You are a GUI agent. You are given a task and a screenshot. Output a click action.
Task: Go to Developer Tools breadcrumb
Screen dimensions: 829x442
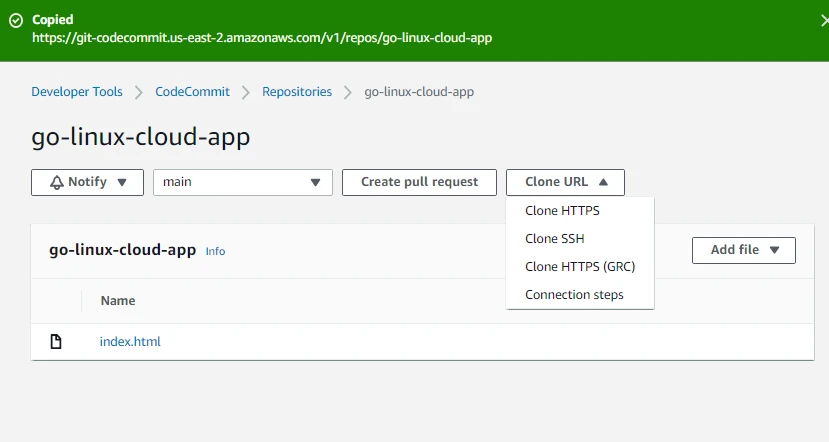coord(77,92)
